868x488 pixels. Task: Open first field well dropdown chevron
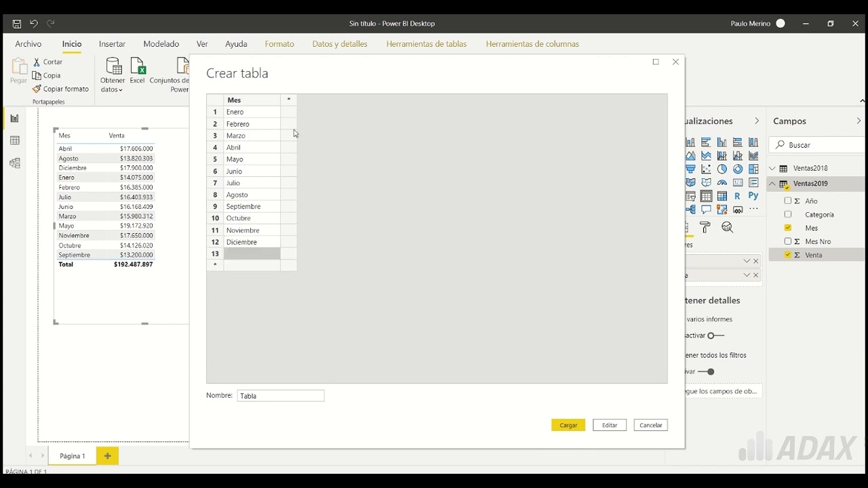click(x=747, y=261)
